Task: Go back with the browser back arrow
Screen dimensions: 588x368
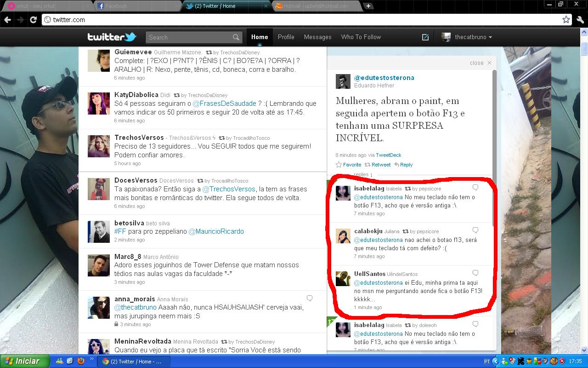Action: [x=7, y=20]
